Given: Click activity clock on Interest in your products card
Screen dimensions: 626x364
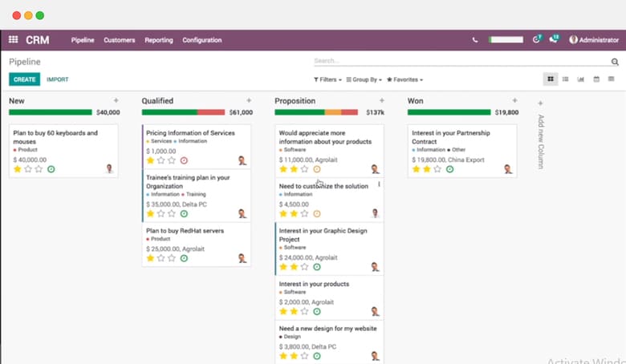Looking at the screenshot, I should coord(316,311).
